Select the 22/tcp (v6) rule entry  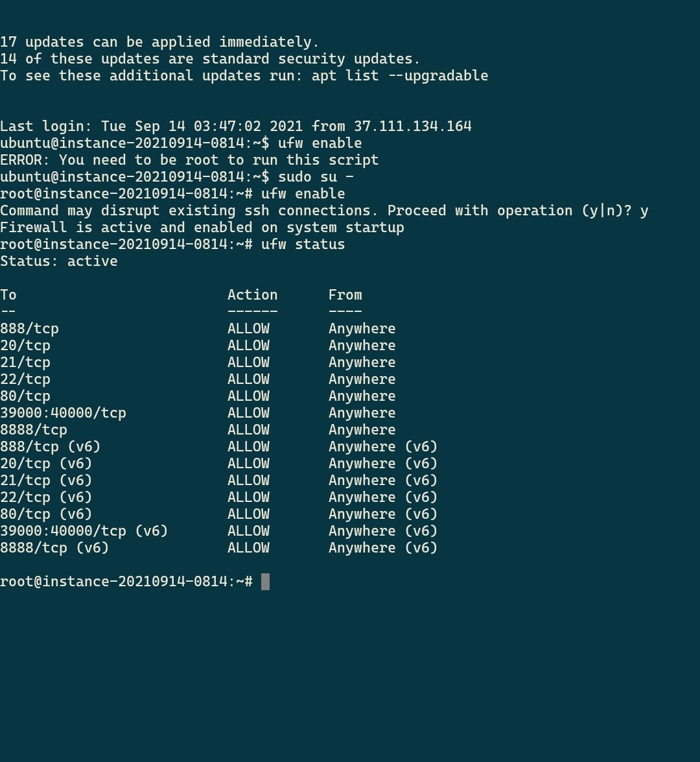pos(46,497)
